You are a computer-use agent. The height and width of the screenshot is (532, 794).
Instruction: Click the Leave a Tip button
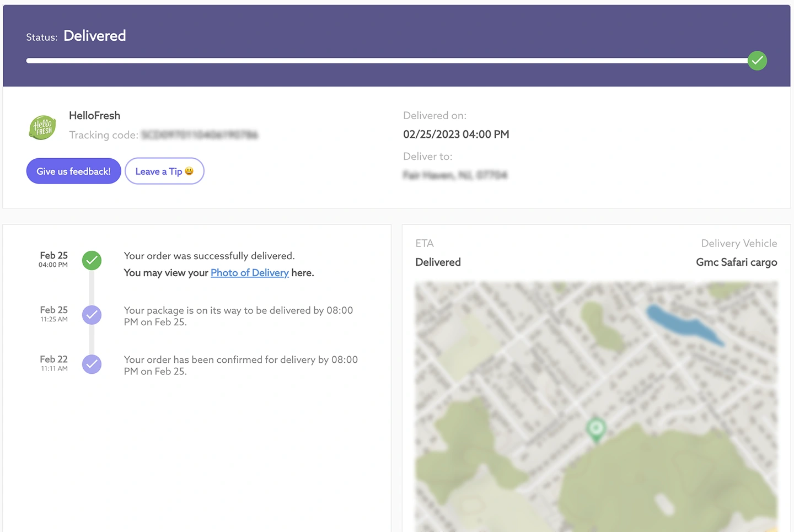164,171
